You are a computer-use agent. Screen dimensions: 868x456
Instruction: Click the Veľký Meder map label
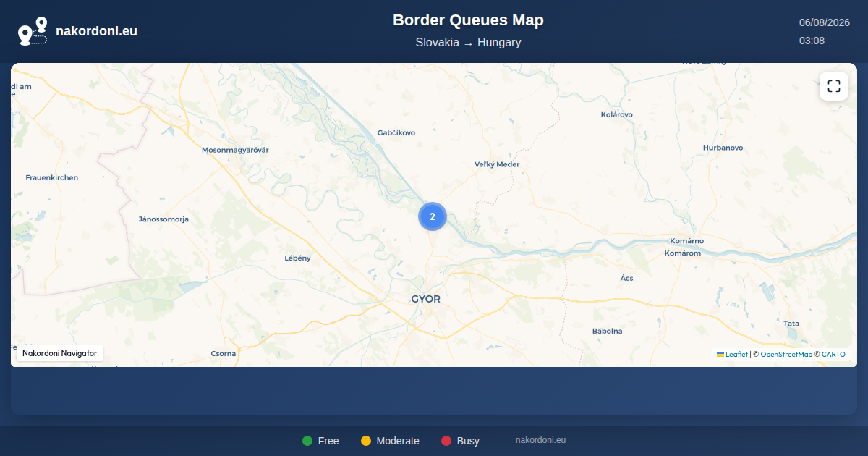click(x=497, y=164)
